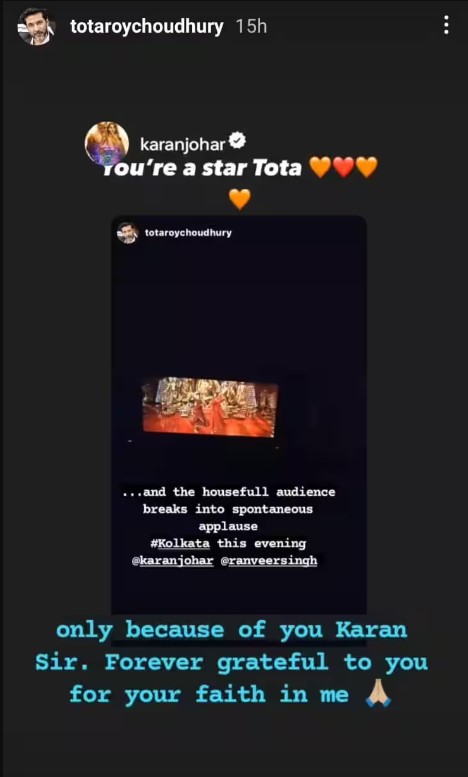Viewport: 468px width, 777px height.
Task: Open karanjohar's profile avatar
Action: click(x=107, y=143)
